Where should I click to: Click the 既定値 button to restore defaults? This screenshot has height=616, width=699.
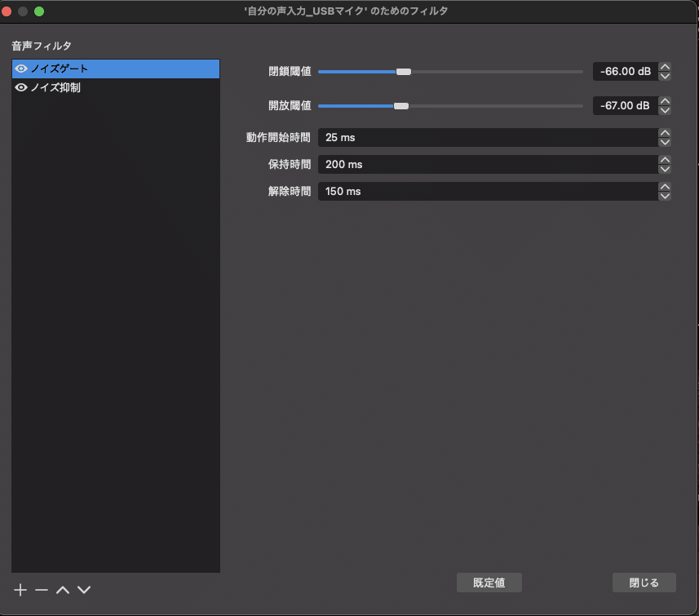(489, 583)
